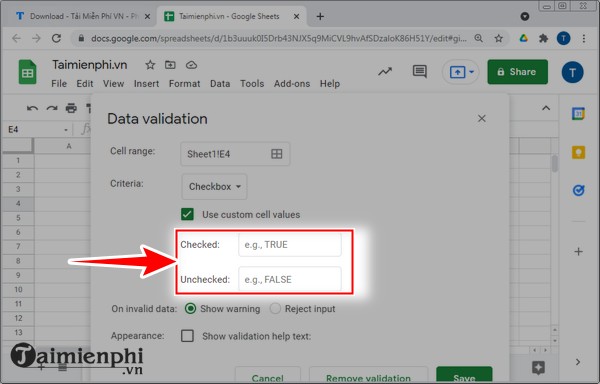Image resolution: width=600 pixels, height=384 pixels.
Task: Open the browser zoom magnifier icon
Action: pos(478,38)
